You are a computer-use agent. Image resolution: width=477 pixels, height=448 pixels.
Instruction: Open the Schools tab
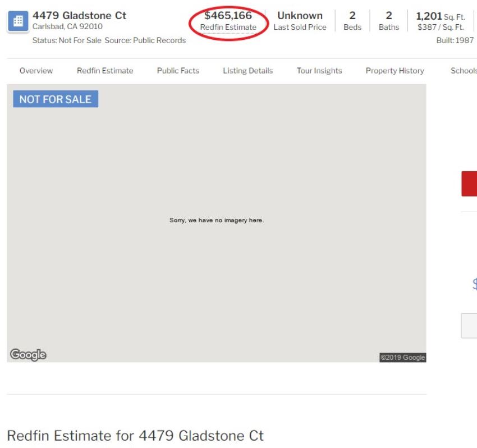(x=464, y=71)
